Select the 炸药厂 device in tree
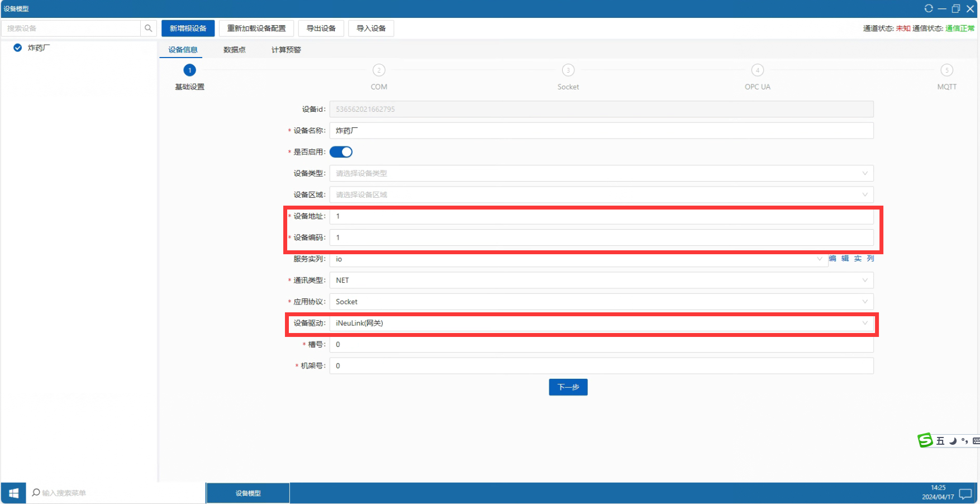This screenshot has height=504, width=980. [x=39, y=48]
